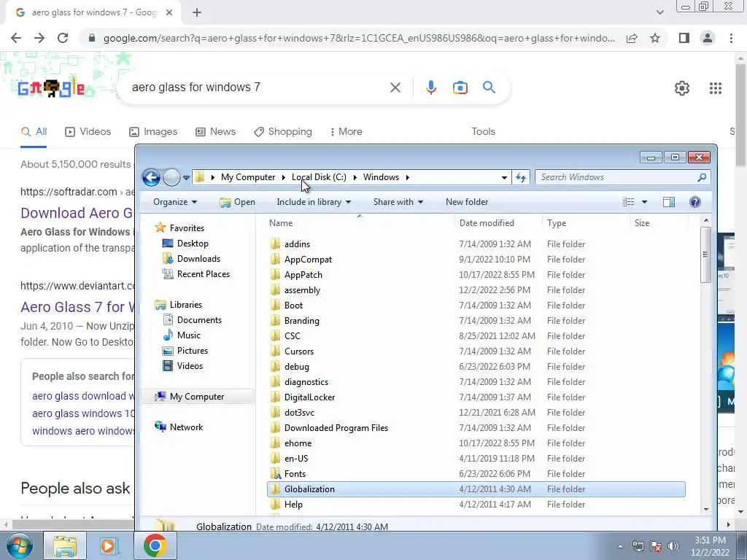Open the More search options menu
This screenshot has width=747, height=560.
coord(346,132)
